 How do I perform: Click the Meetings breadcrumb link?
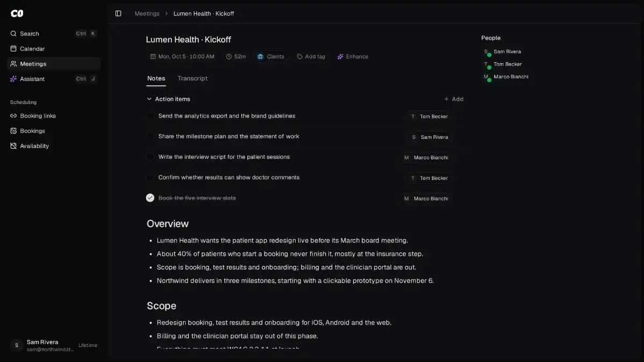coord(147,13)
